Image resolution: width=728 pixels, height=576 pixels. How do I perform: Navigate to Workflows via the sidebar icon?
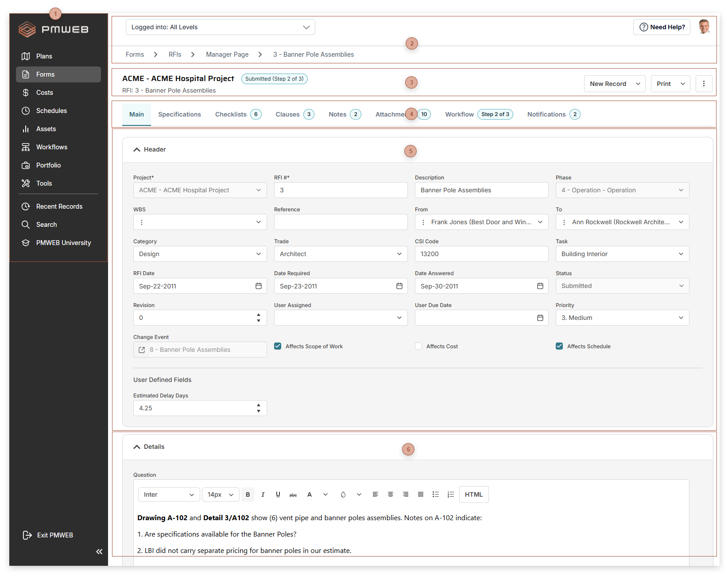tap(51, 147)
